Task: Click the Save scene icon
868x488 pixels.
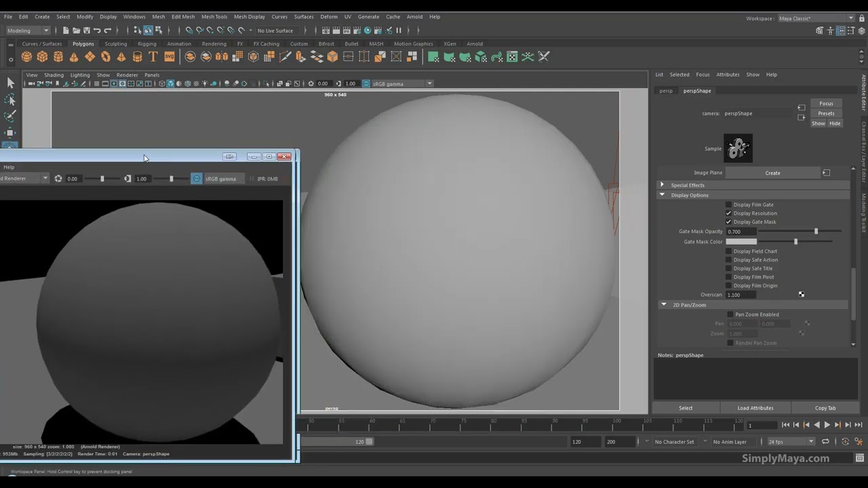Action: 87,30
